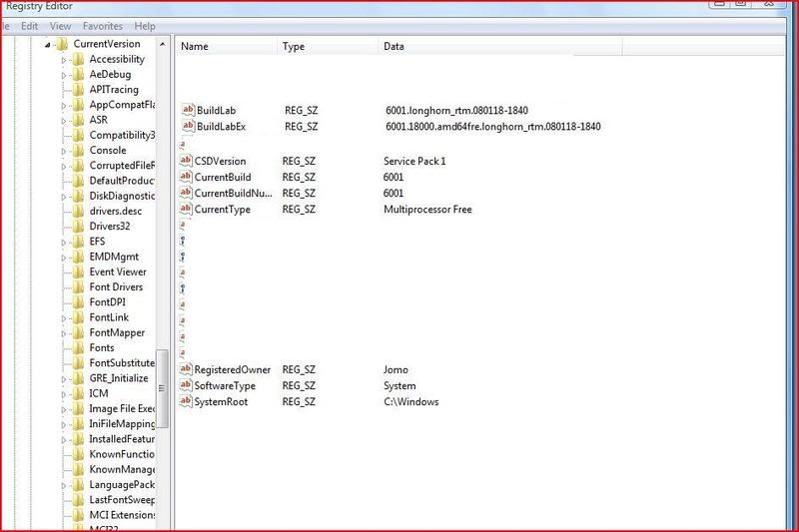Click the tree pane scrollbar thumb
Viewport: 799px width, 532px height.
162,388
